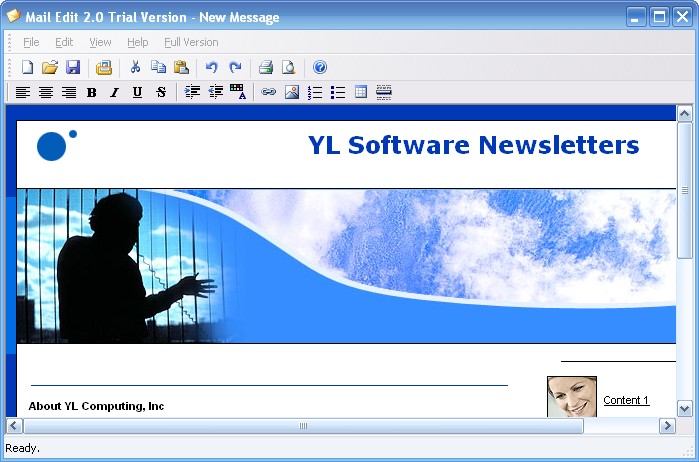Click the About YL Computing, Inc heading
The width and height of the screenshot is (699, 462).
pos(96,406)
